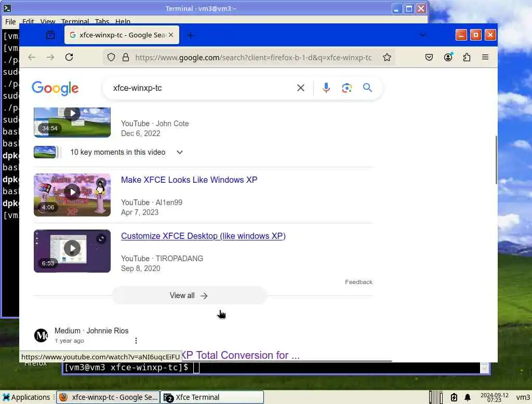Play the 34:54 John Cote video thumbnail

click(x=72, y=122)
